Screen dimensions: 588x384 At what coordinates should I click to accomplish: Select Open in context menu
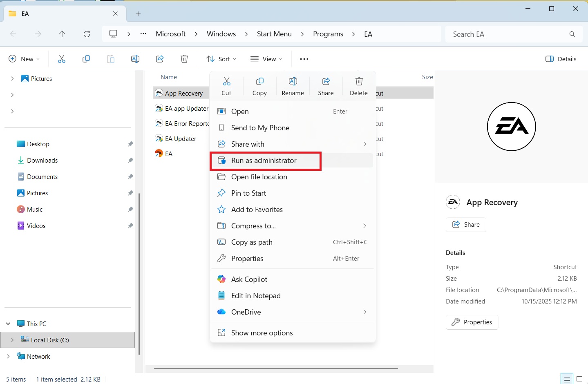[293, 112]
